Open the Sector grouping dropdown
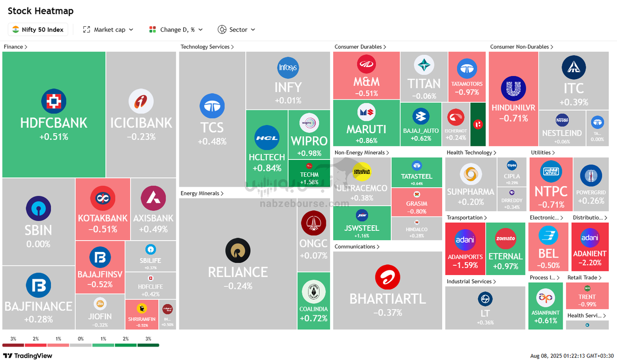This screenshot has height=364, width=617. (x=237, y=30)
